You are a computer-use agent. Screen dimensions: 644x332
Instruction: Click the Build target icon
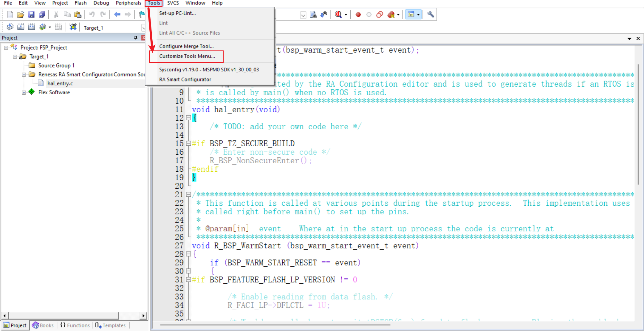point(21,27)
